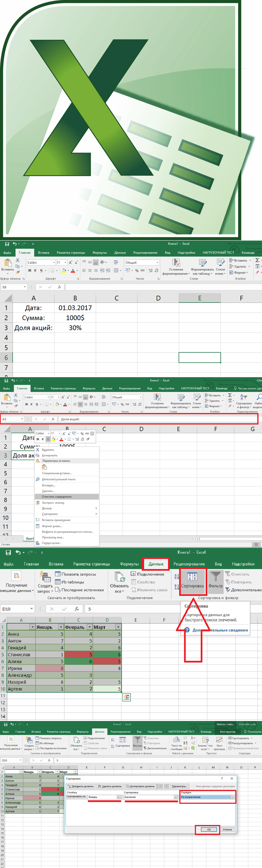The image size is (262, 868).
Task: Click Стили ячеек in the E6 window
Action: (220, 267)
